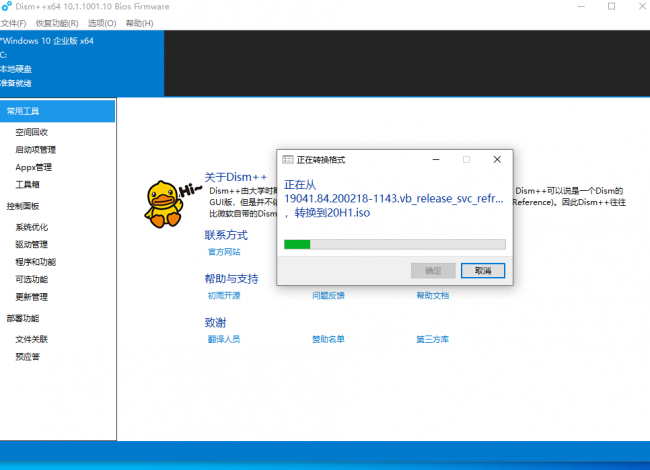This screenshot has height=470, width=650.
Task: Open 系统优化 in the sidebar
Action: click(32, 227)
